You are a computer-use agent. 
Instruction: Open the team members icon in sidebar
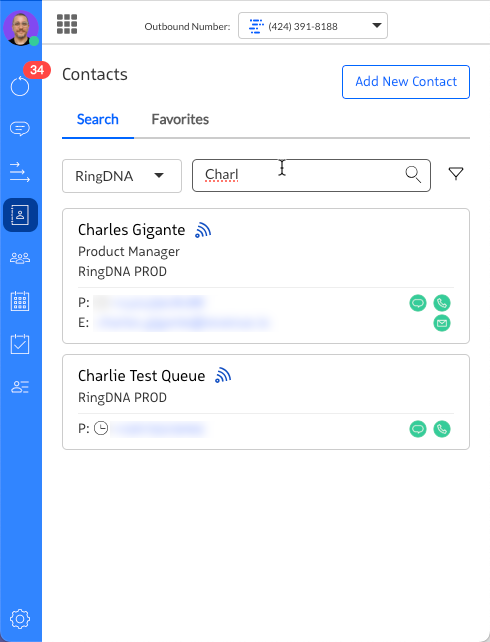pyautogui.click(x=20, y=258)
